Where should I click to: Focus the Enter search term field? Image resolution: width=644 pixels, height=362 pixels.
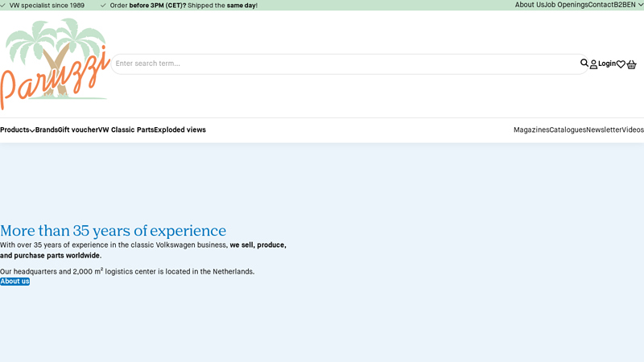tap(346, 64)
